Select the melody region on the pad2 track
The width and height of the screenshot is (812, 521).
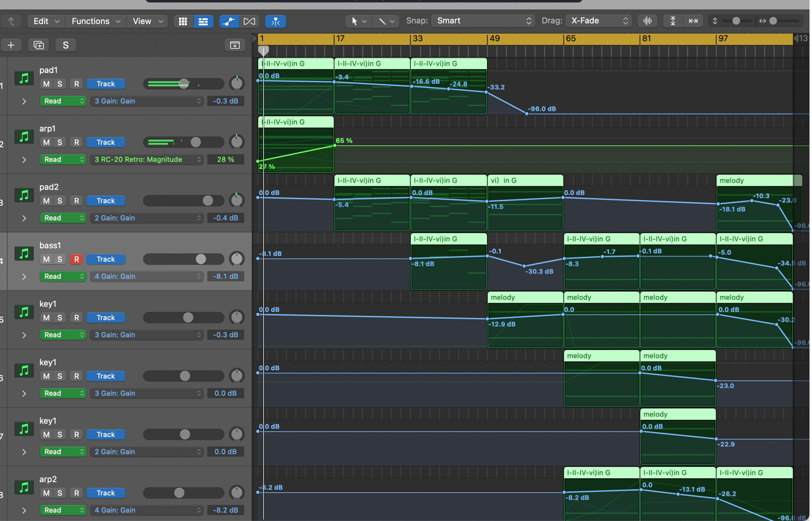pyautogui.click(x=757, y=202)
